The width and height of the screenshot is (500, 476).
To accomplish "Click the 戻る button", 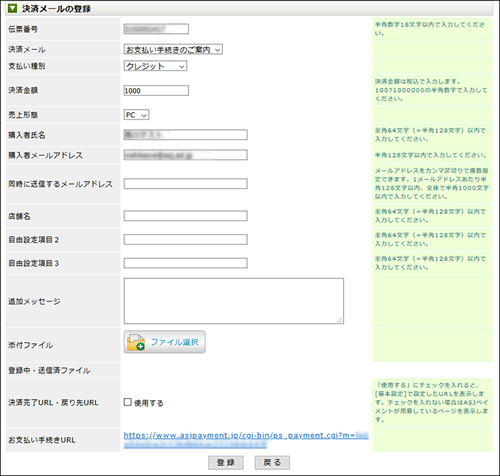I will point(272,463).
